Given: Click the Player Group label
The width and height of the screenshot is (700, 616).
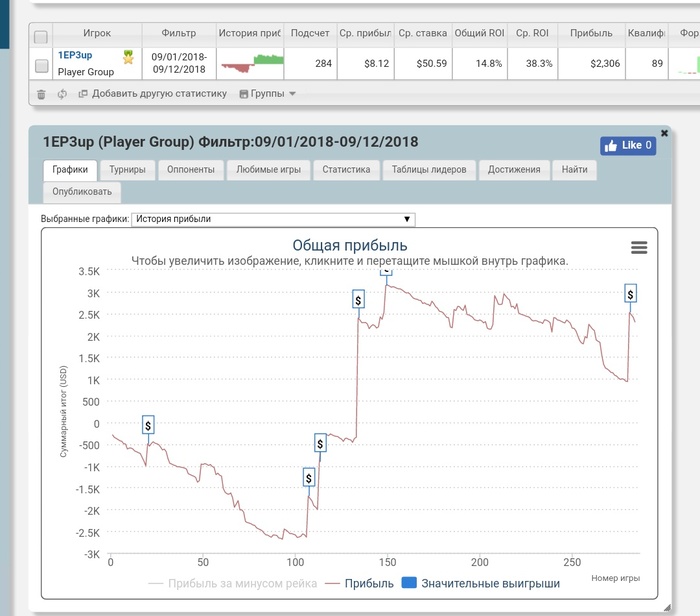Looking at the screenshot, I should click(86, 72).
